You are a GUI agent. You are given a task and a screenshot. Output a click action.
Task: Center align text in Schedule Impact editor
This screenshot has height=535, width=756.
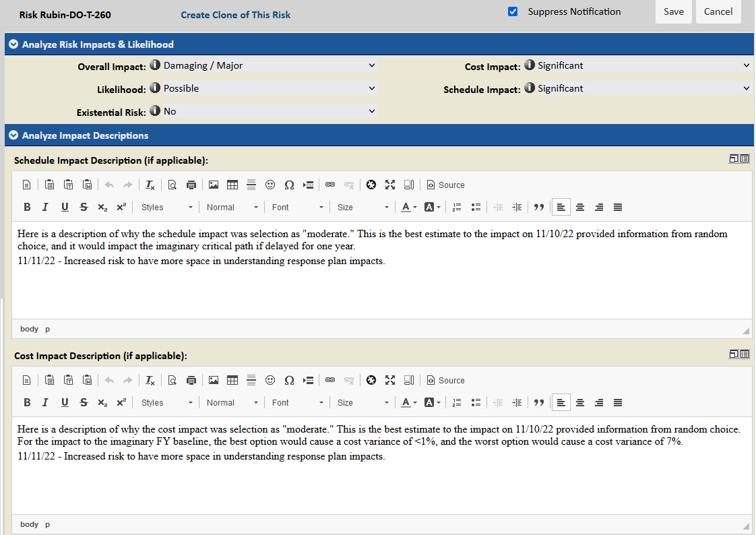pyautogui.click(x=579, y=208)
